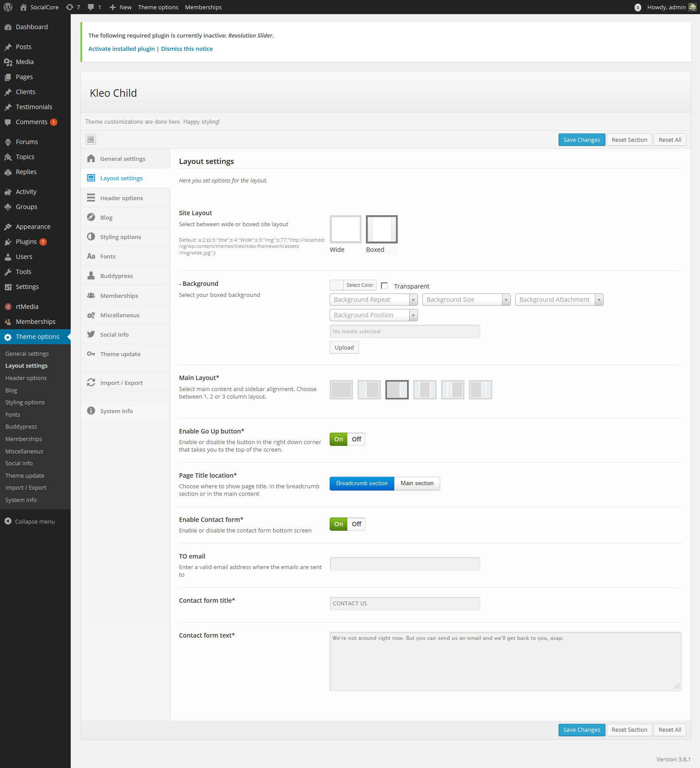Image resolution: width=700 pixels, height=768 pixels.
Task: Expand the Background Size dropdown
Action: tap(466, 300)
